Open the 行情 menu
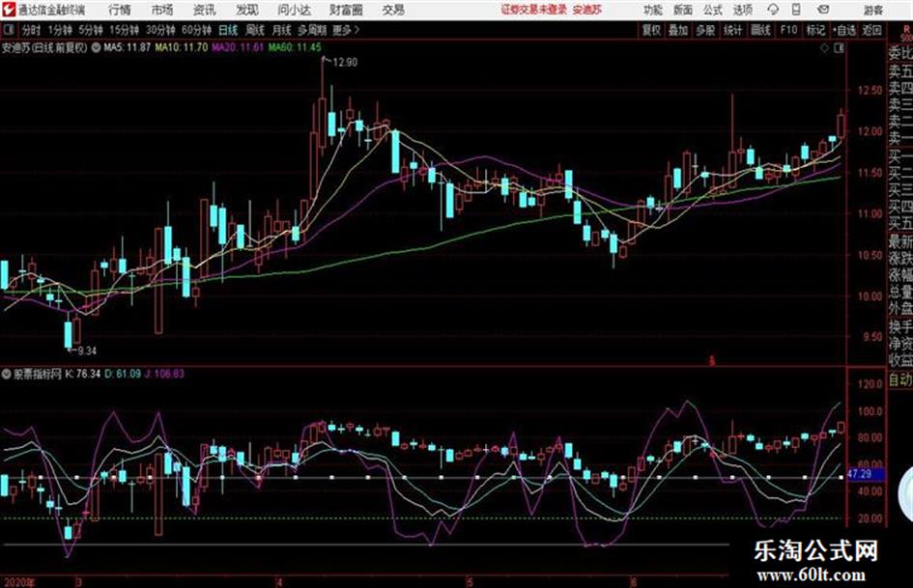 (120, 10)
